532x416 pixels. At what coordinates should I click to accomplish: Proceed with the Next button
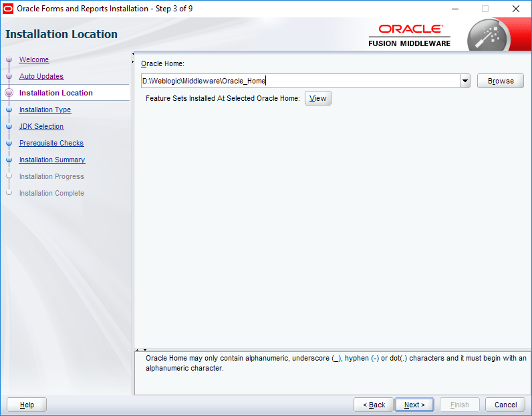pyautogui.click(x=414, y=405)
